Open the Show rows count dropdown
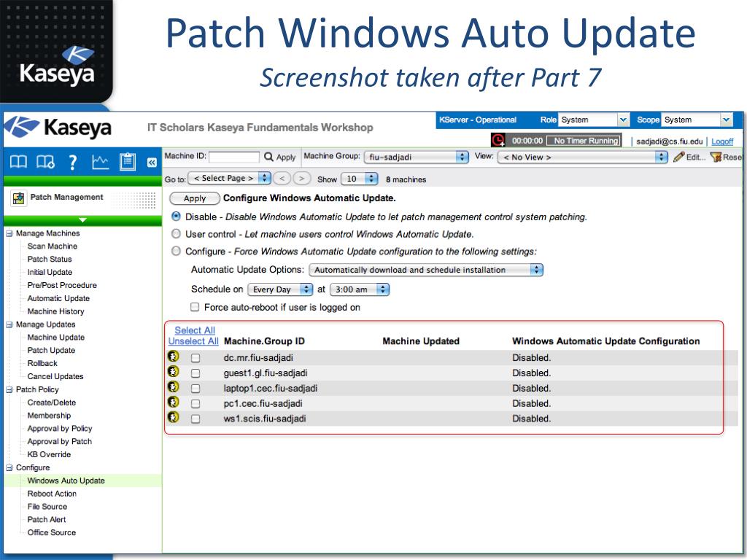The image size is (747, 560). pyautogui.click(x=360, y=179)
